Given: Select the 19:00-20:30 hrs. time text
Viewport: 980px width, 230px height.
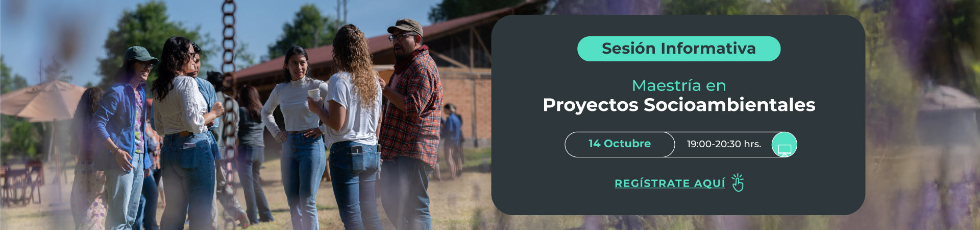Looking at the screenshot, I should coord(724,144).
